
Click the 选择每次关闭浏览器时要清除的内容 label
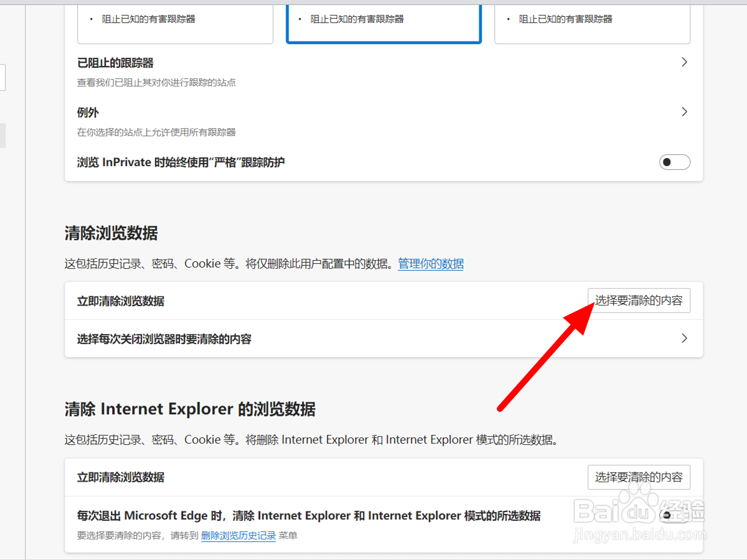(x=164, y=339)
